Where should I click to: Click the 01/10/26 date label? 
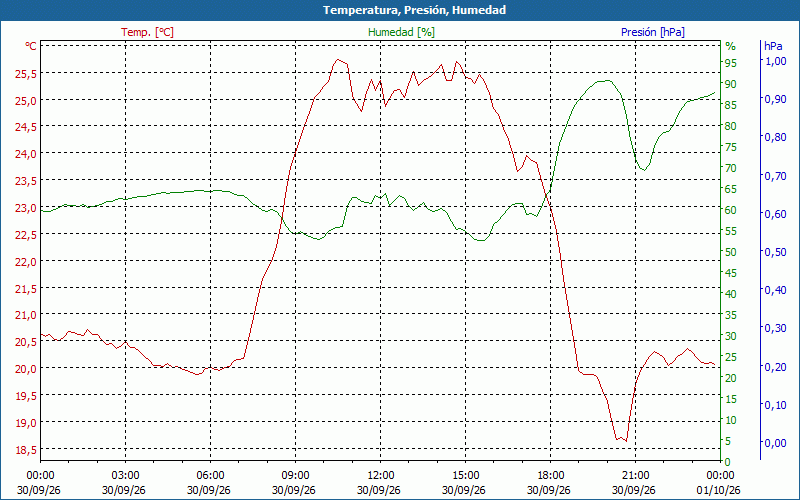coord(718,490)
